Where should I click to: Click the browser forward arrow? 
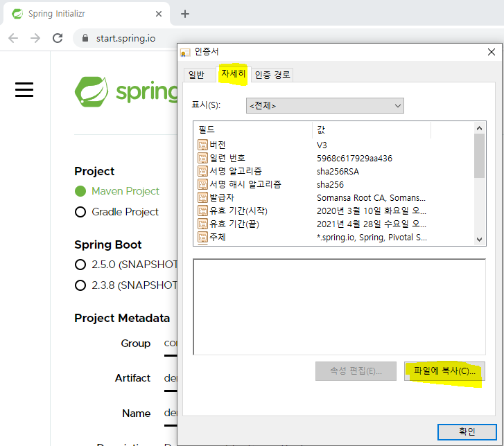click(35, 38)
